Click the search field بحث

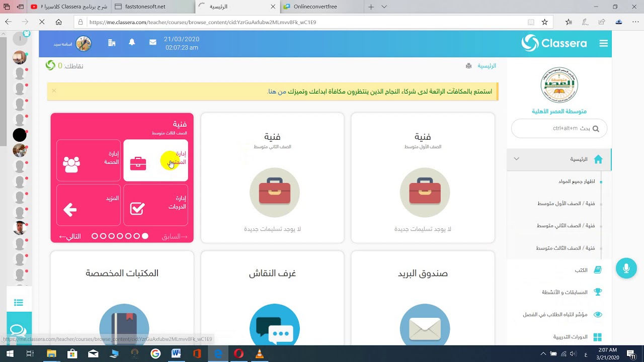coord(559,129)
